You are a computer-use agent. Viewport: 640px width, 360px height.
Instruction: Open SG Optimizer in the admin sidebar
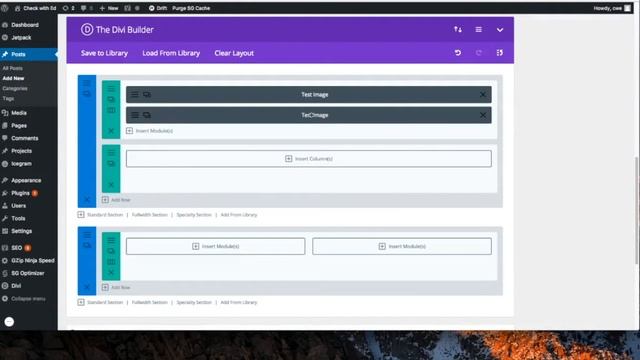pyautogui.click(x=29, y=273)
